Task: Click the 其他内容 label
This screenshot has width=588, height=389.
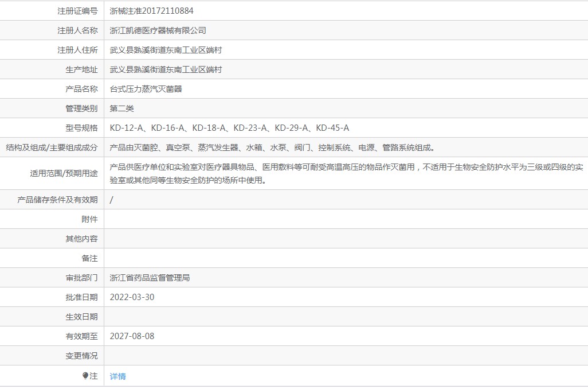Action: (82, 239)
